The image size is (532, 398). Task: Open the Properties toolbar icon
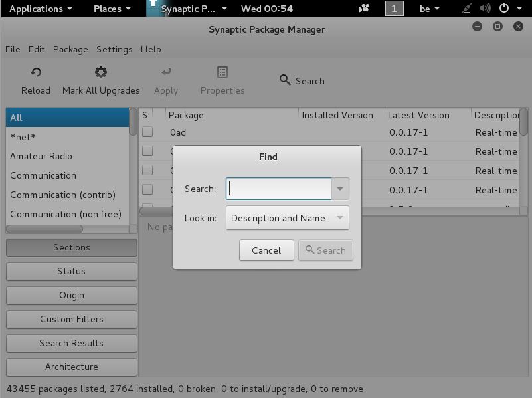222,72
